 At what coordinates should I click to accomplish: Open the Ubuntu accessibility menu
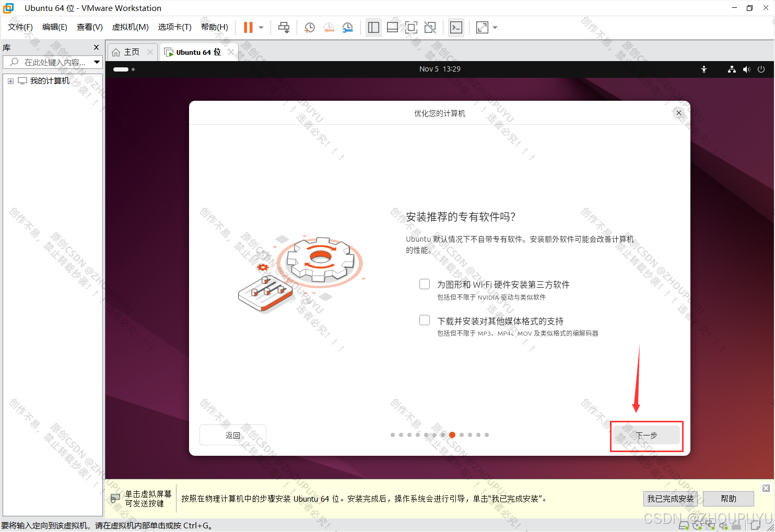pos(704,69)
